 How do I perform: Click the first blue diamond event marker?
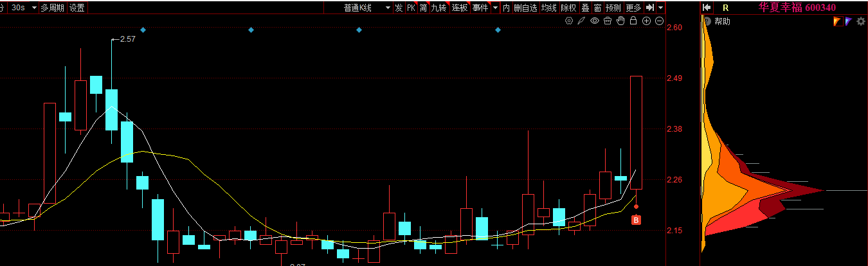pyautogui.click(x=143, y=30)
